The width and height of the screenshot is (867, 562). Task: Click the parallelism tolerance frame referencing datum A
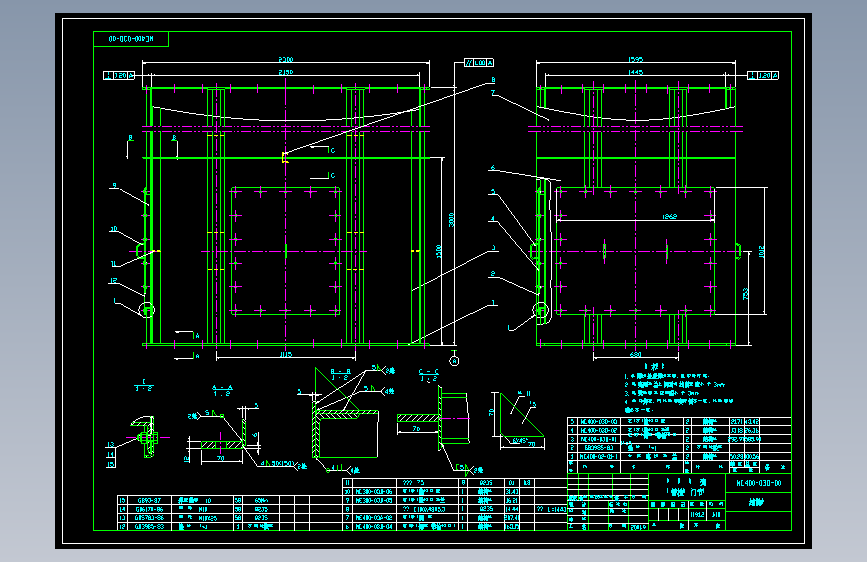(x=479, y=63)
